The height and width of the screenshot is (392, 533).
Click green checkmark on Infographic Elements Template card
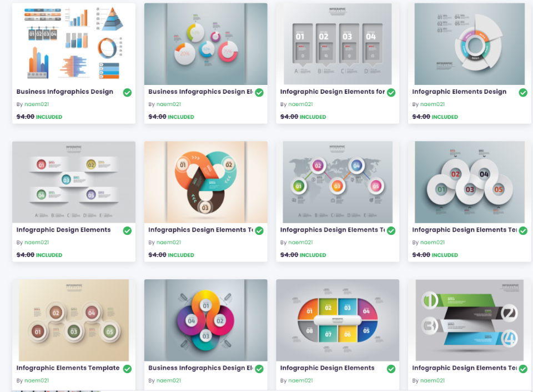click(x=127, y=369)
